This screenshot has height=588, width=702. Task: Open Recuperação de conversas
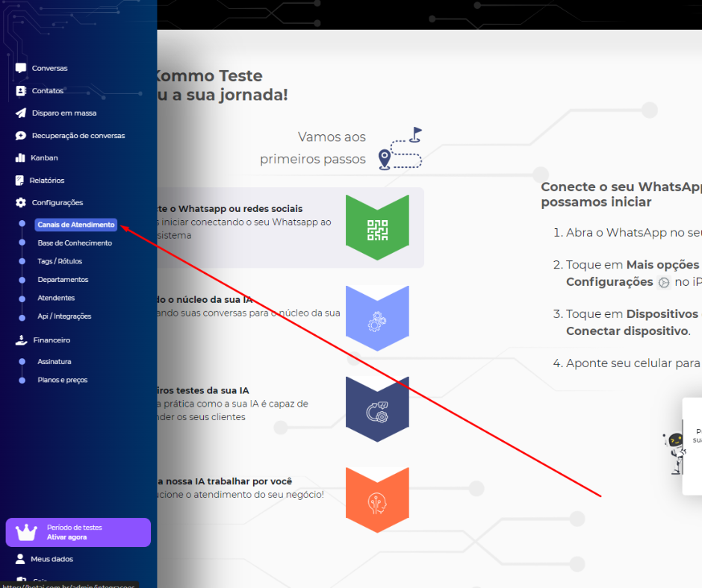pyautogui.click(x=78, y=136)
